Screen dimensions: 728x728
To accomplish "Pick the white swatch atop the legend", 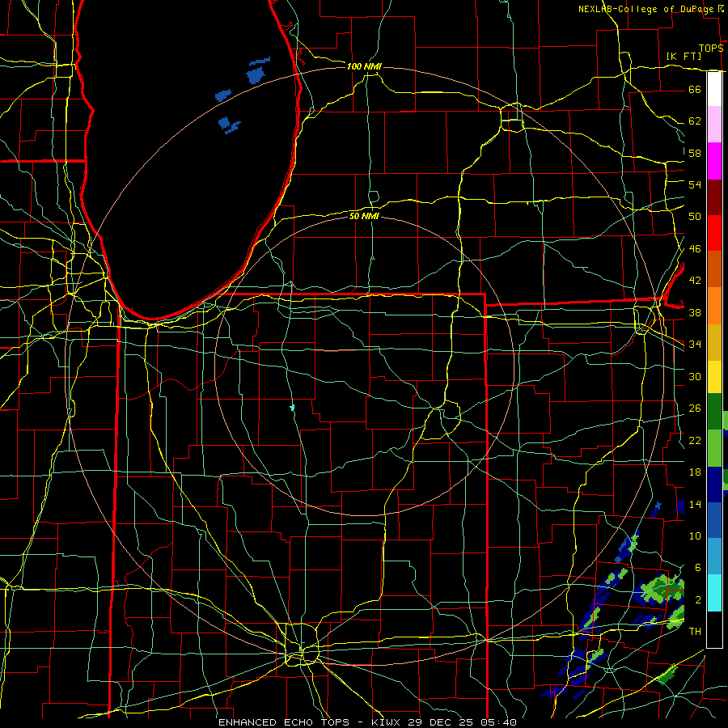I will click(714, 89).
